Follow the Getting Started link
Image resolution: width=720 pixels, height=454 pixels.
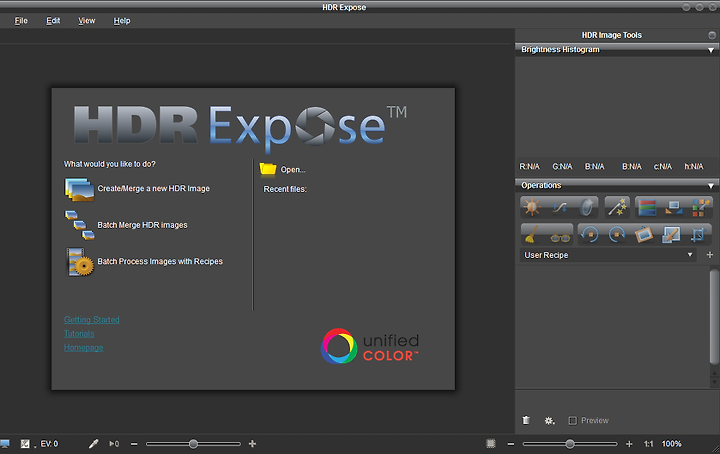point(92,319)
